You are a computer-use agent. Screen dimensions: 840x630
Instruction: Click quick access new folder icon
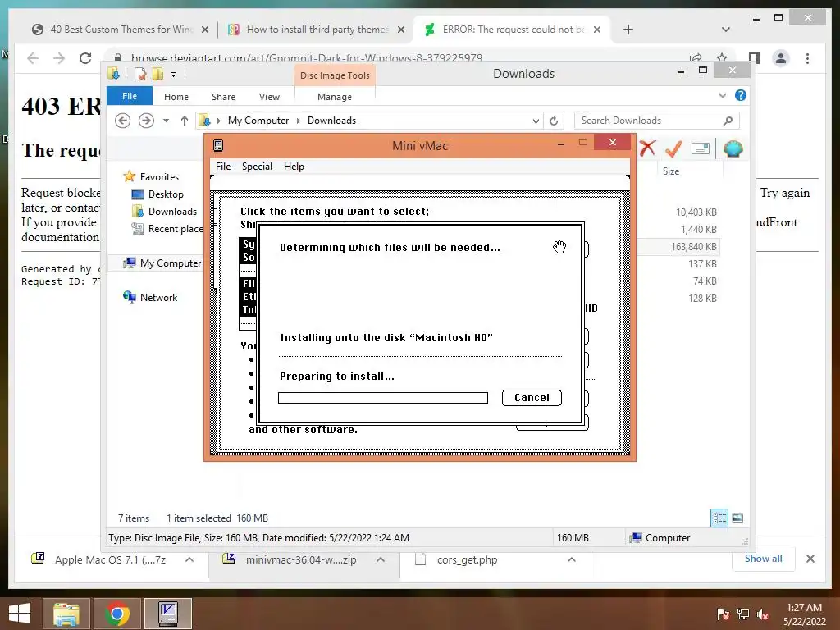(x=157, y=74)
